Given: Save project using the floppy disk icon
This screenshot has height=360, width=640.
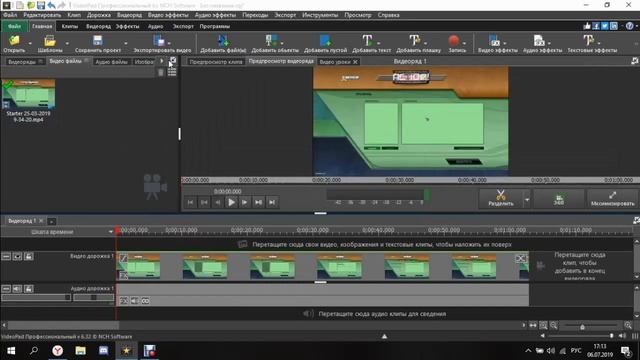Looking at the screenshot, I should click(x=98, y=40).
